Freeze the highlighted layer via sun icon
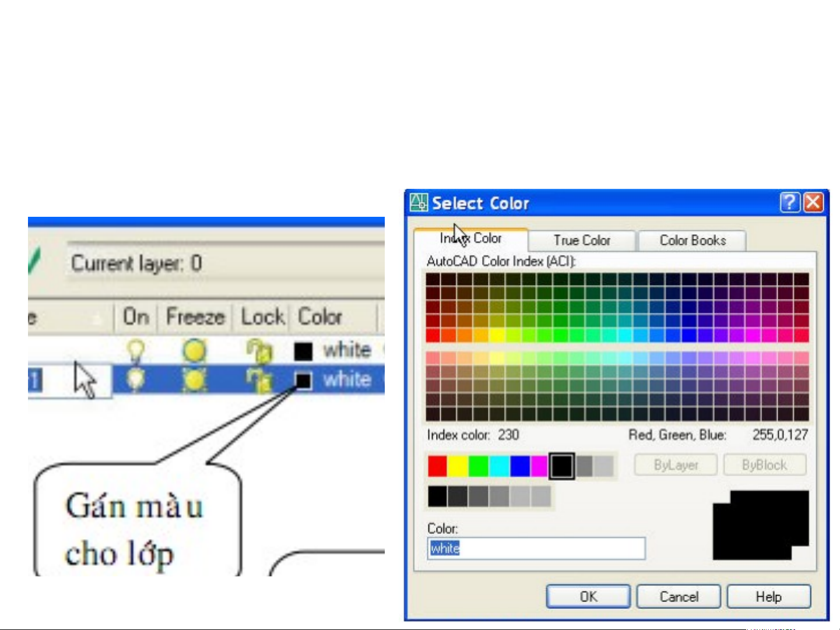This screenshot has width=840, height=630. 194,380
